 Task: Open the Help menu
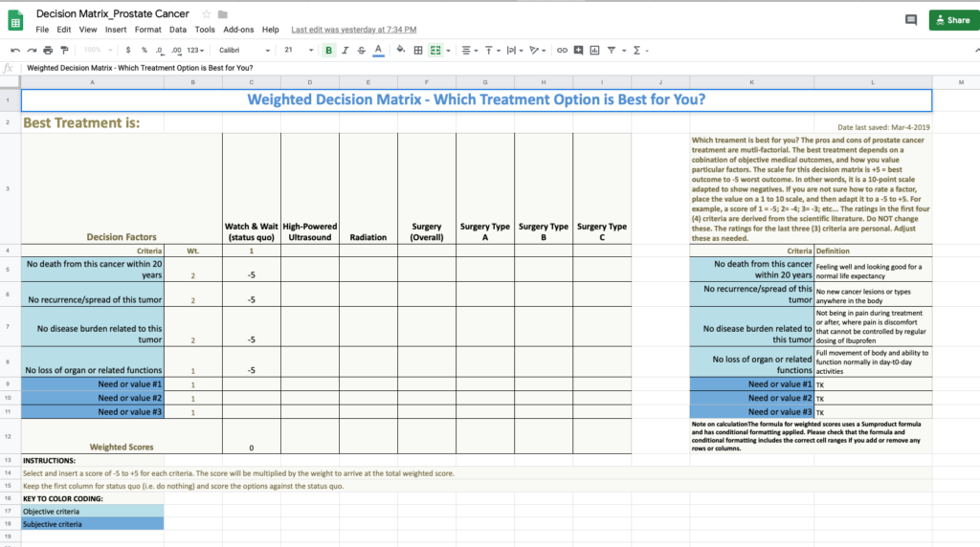(x=270, y=30)
